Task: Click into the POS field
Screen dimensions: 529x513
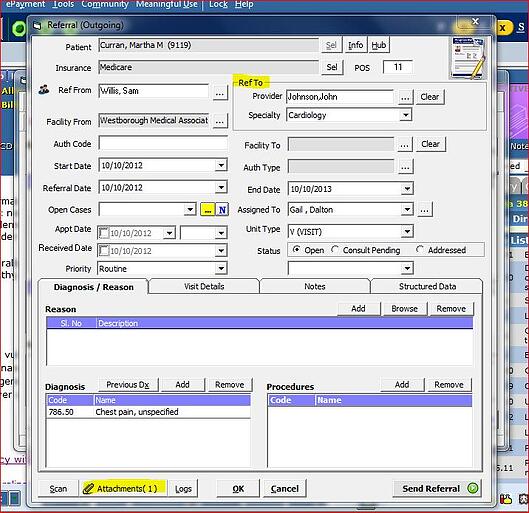Action: (398, 67)
